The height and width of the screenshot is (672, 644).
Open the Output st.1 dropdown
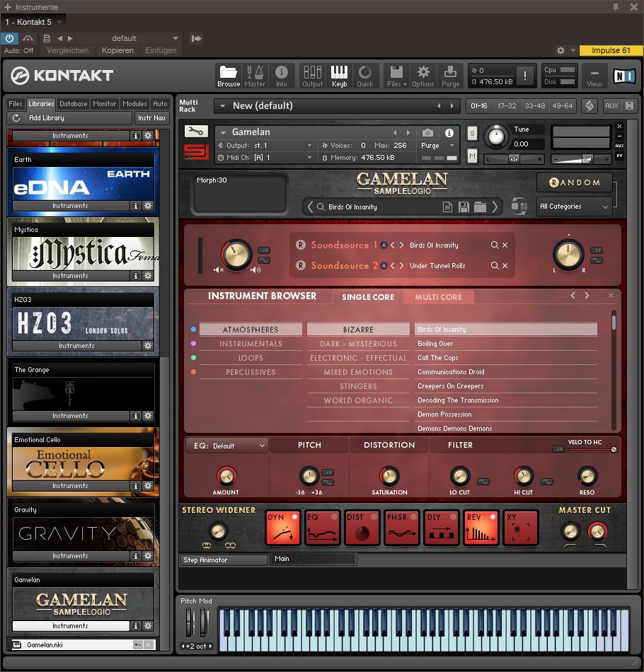tap(265, 146)
